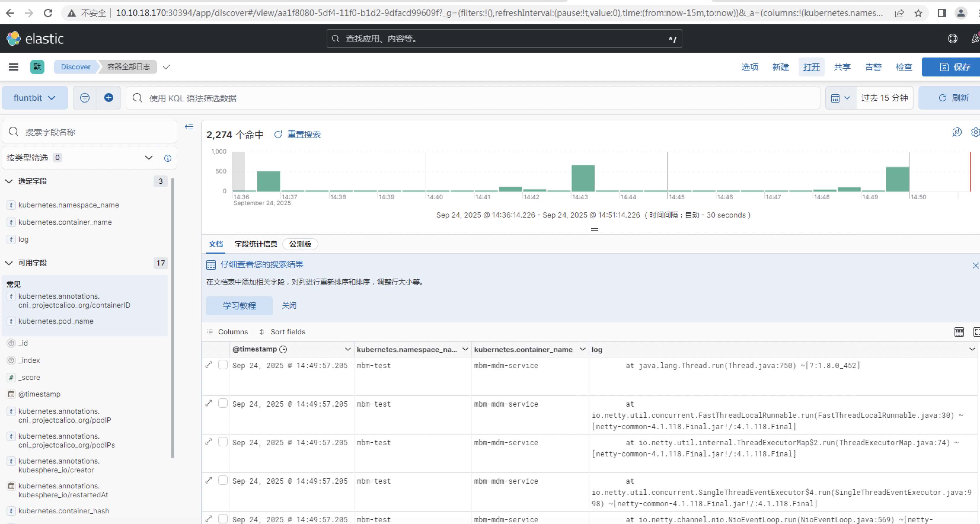Open display density table icon
The height and width of the screenshot is (524, 980).
coord(959,332)
